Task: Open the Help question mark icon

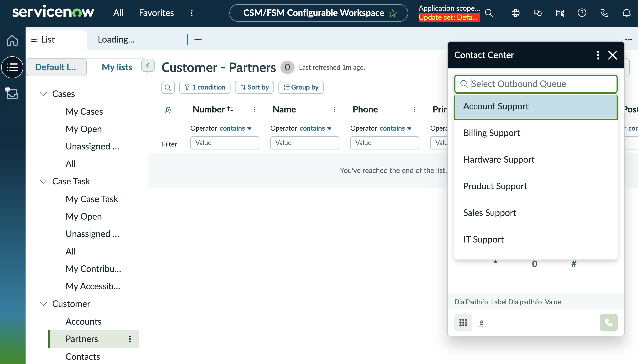Action: (582, 13)
